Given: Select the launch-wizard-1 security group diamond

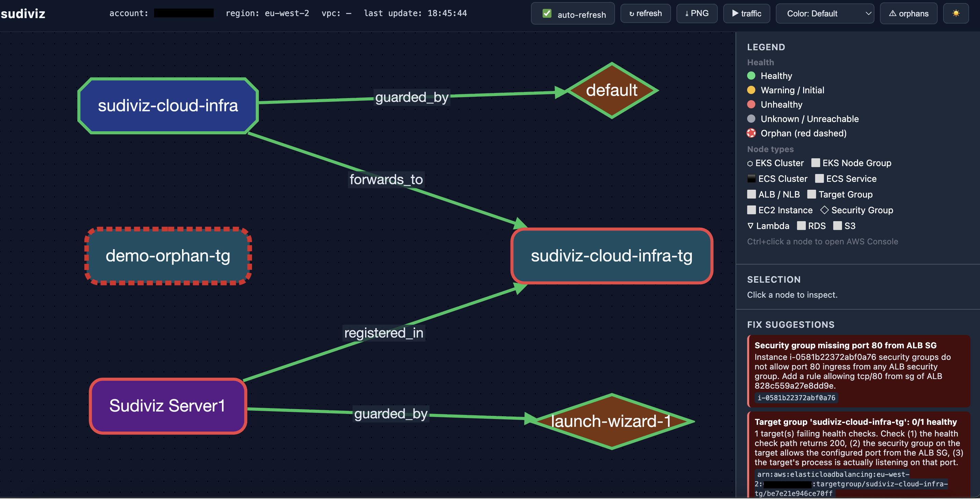Looking at the screenshot, I should 611,422.
